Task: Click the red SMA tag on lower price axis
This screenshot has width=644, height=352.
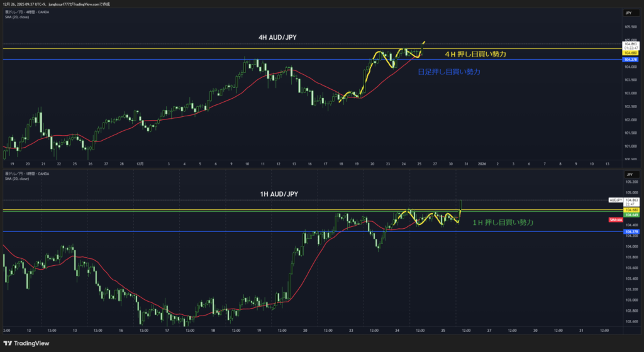Action: tap(616, 220)
